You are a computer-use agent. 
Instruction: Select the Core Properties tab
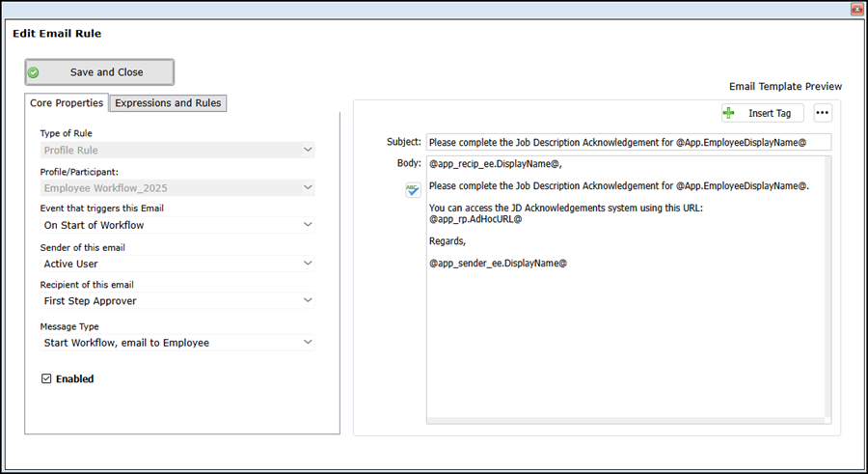point(67,103)
